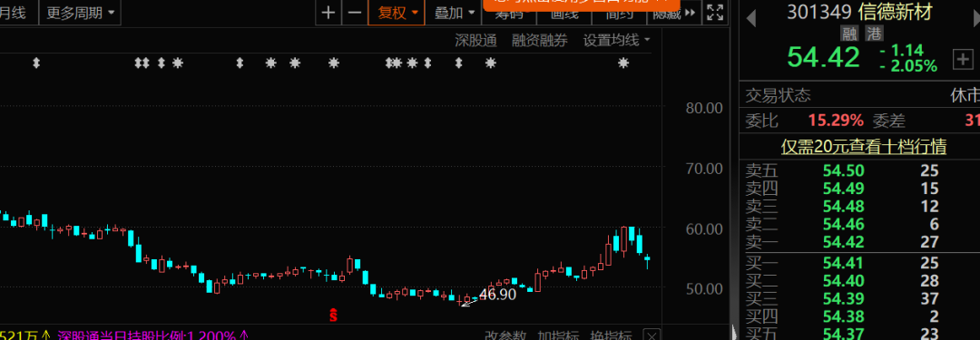Image resolution: width=980 pixels, height=340 pixels.
Task: Click the red S signal marker
Action: click(334, 315)
